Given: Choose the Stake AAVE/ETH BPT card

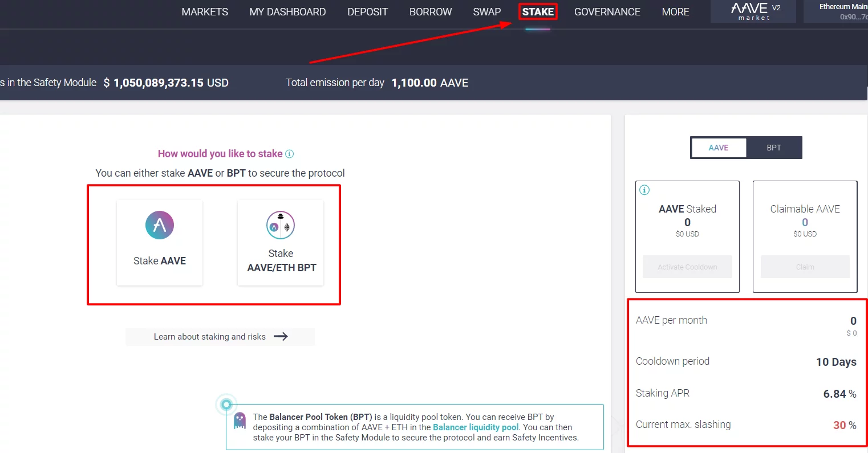Looking at the screenshot, I should coord(281,242).
